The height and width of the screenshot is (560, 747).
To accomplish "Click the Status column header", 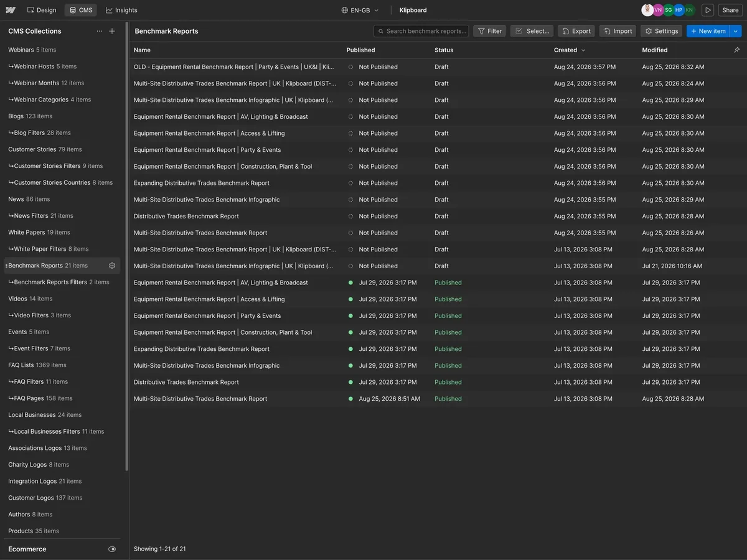I will point(444,50).
